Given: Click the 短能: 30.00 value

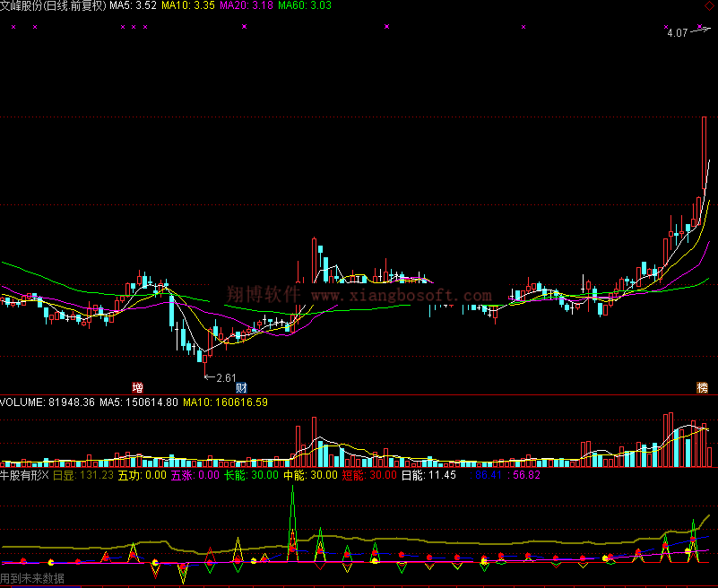Looking at the screenshot, I should click(x=369, y=475).
